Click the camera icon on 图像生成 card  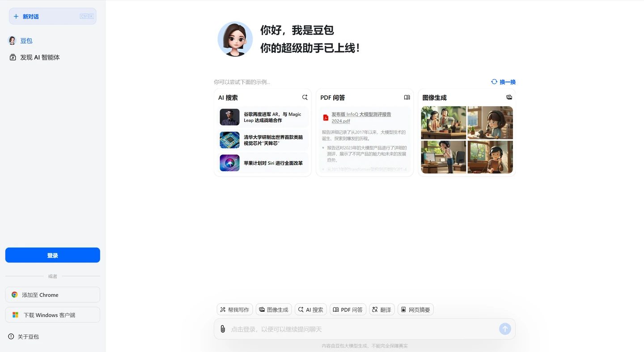pos(509,97)
